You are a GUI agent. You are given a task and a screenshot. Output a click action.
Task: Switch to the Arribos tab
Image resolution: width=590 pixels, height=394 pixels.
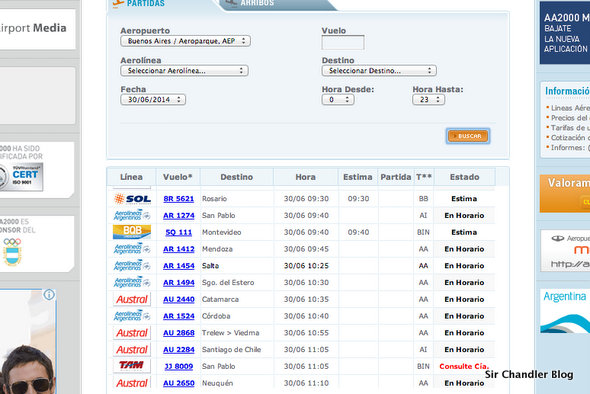pyautogui.click(x=278, y=4)
